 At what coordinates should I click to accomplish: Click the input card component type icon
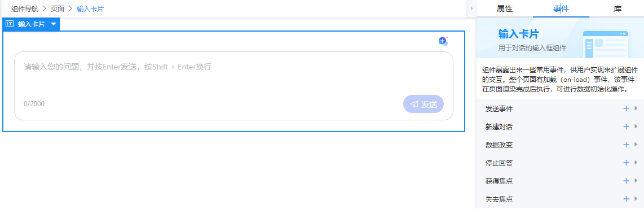pos(10,24)
